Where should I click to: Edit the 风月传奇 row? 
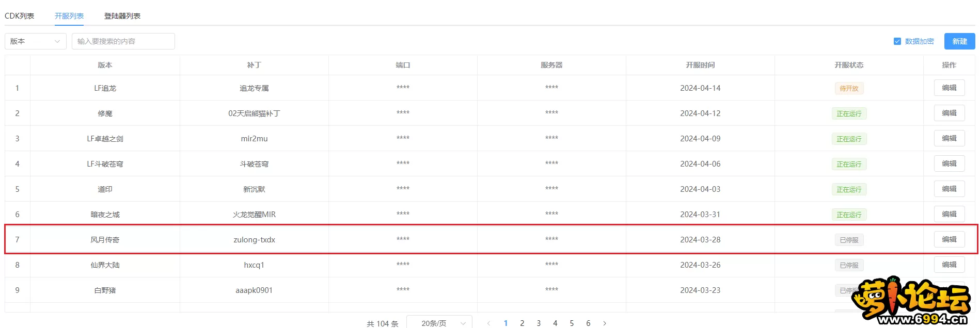click(x=950, y=239)
